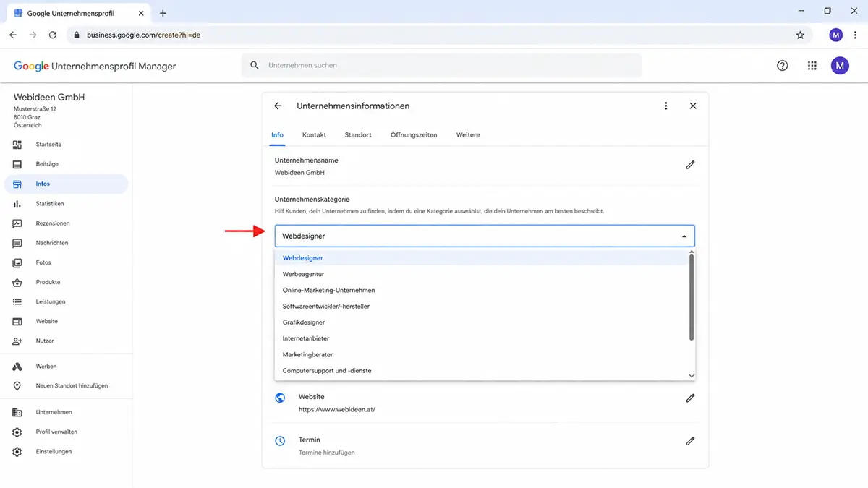Viewport: 868px width, 488px height.
Task: Click the Chrome profile M avatar in toolbar
Action: point(836,35)
